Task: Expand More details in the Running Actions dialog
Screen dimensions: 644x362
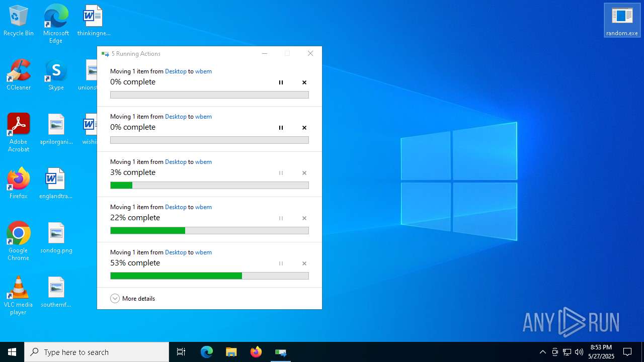Action: click(133, 298)
